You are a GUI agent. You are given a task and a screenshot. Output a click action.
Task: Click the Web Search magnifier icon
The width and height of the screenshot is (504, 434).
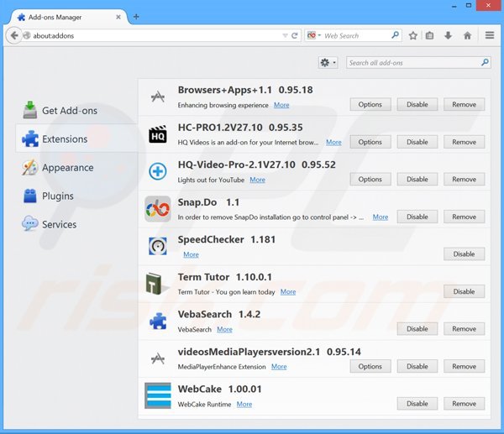pos(395,35)
